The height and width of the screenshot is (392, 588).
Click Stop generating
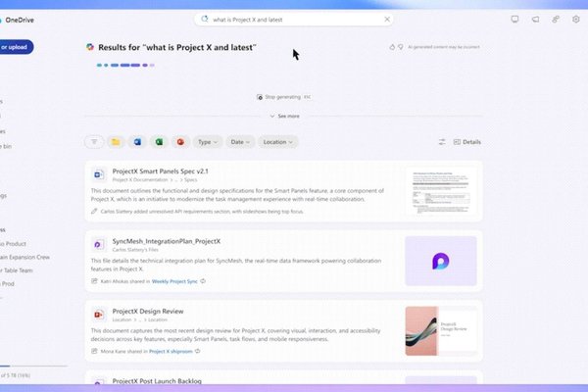283,97
